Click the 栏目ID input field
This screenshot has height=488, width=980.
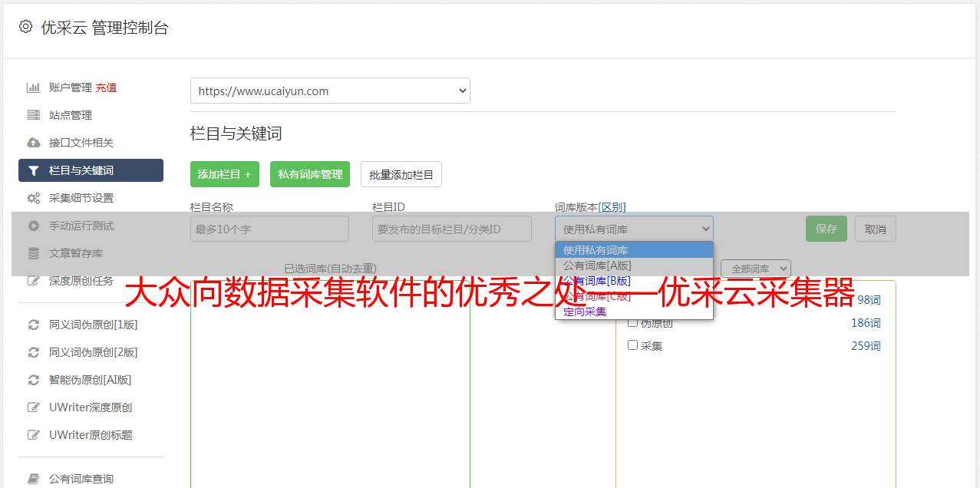click(452, 229)
